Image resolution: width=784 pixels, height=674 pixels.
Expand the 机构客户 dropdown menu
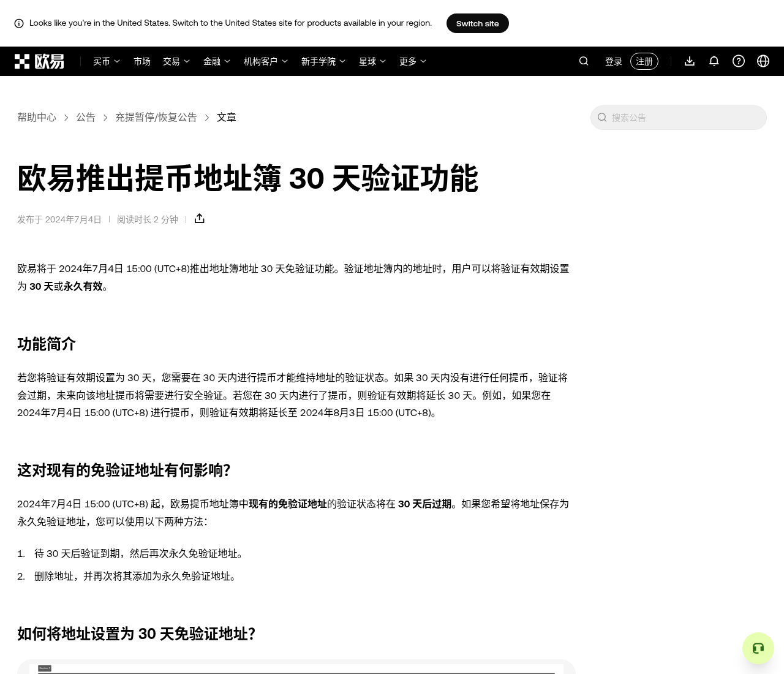coord(266,61)
